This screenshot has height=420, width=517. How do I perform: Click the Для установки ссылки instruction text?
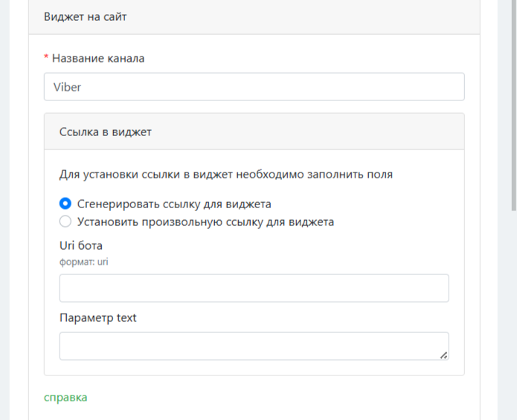point(225,175)
